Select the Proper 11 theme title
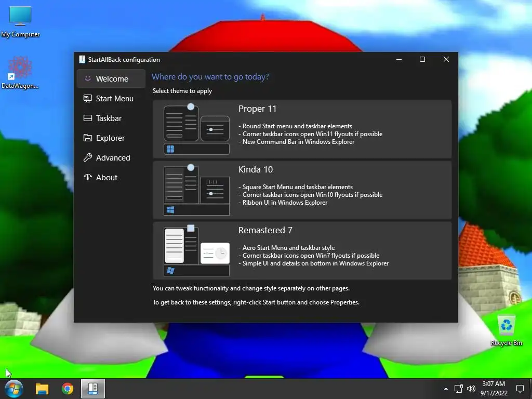532x399 pixels. point(257,109)
